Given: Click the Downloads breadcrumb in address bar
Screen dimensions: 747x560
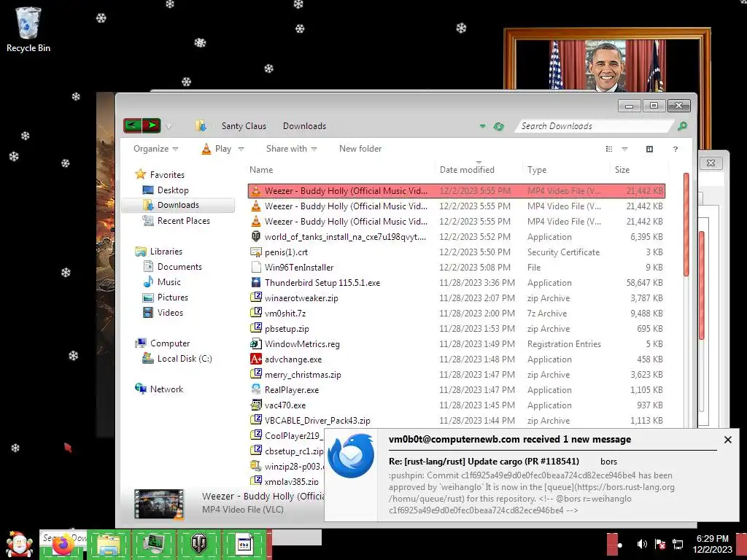Looking at the screenshot, I should (304, 126).
